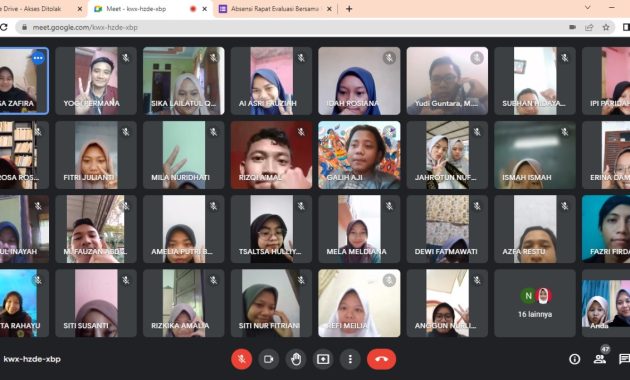Screen dimensions: 630x380
Task: Click share page icon in address bar
Action: 589,27
